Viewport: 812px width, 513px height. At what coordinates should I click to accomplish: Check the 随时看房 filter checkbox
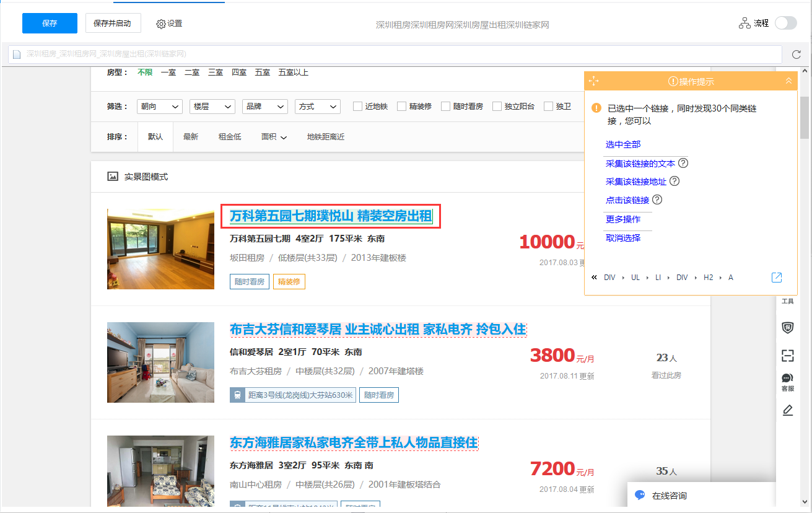pos(445,107)
